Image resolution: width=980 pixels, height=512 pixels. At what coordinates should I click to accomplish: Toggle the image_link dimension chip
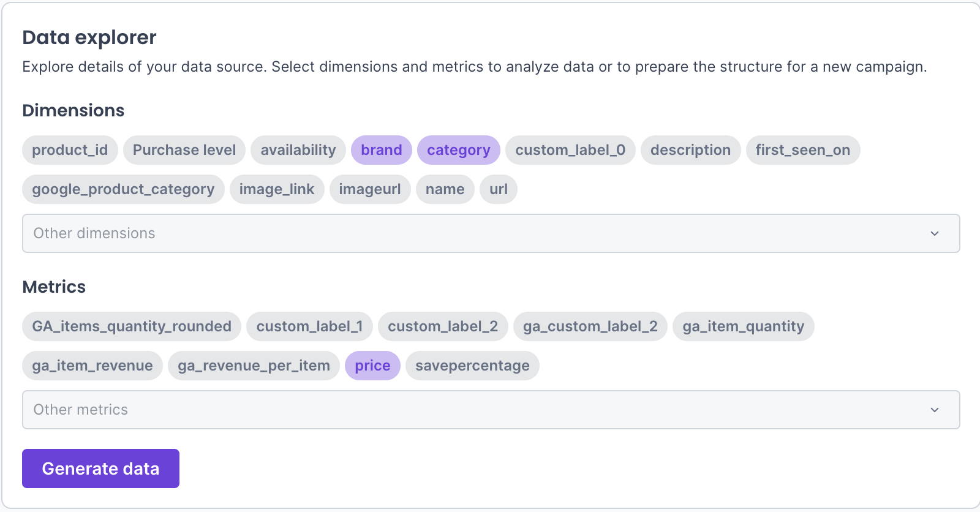277,189
